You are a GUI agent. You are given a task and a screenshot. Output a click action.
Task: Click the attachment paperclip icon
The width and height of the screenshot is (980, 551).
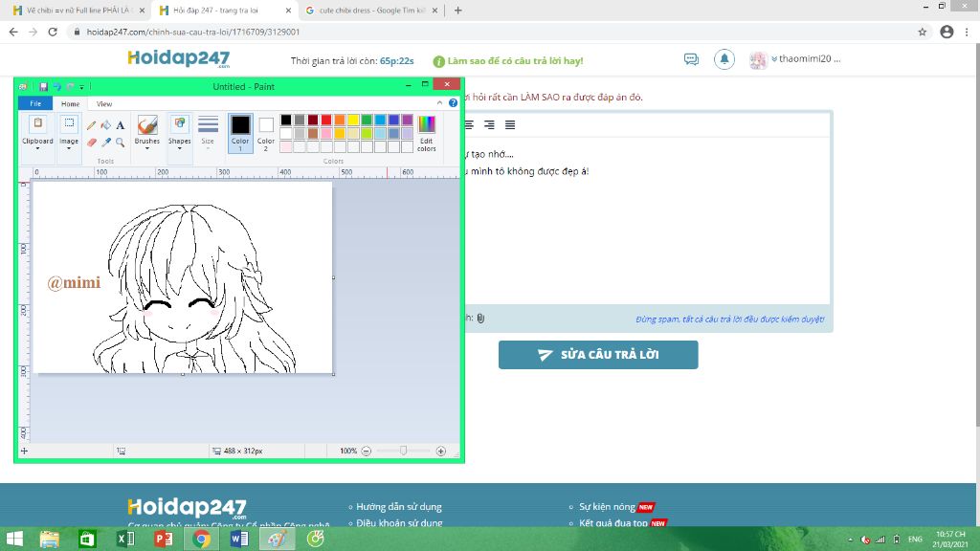(x=480, y=318)
